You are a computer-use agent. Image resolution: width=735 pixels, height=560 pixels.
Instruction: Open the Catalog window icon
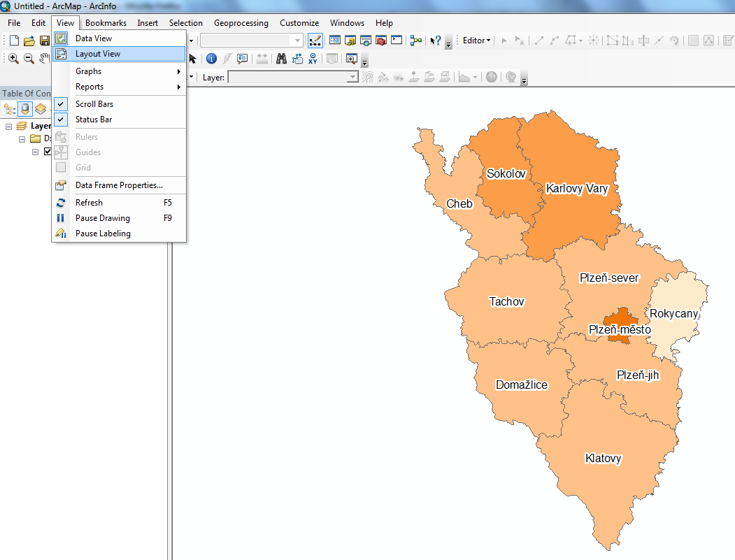350,41
